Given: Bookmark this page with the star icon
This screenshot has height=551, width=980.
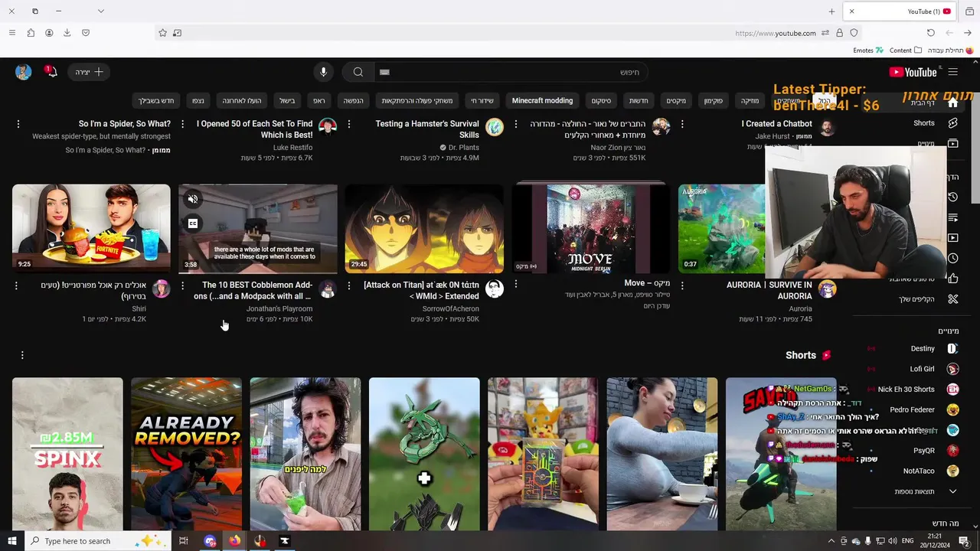Looking at the screenshot, I should (162, 33).
